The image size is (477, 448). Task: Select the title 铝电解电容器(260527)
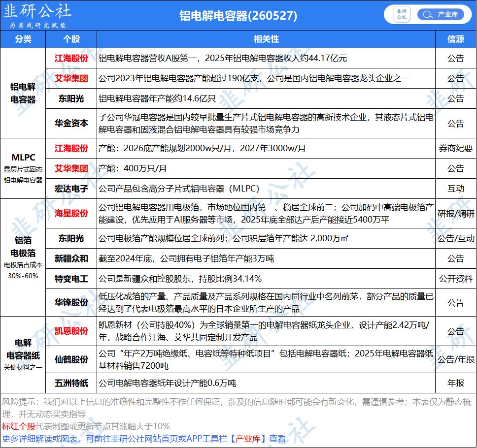tap(238, 15)
